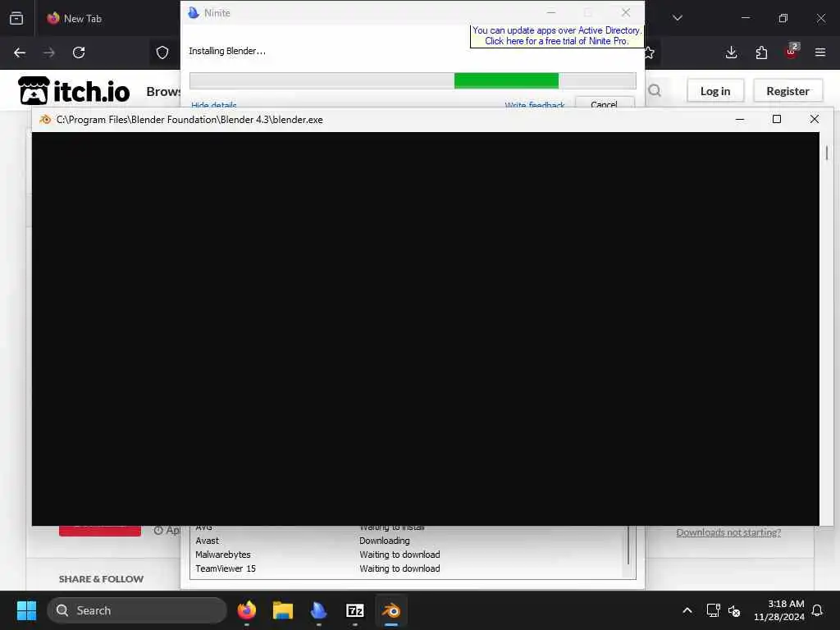Viewport: 840px width, 630px height.
Task: Click the Hide details link in Ninite
Action: [214, 104]
